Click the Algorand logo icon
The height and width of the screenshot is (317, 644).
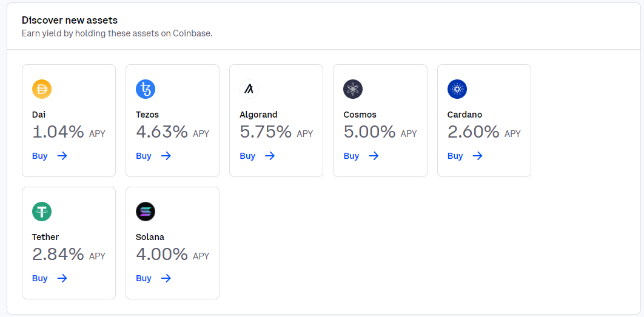click(249, 89)
